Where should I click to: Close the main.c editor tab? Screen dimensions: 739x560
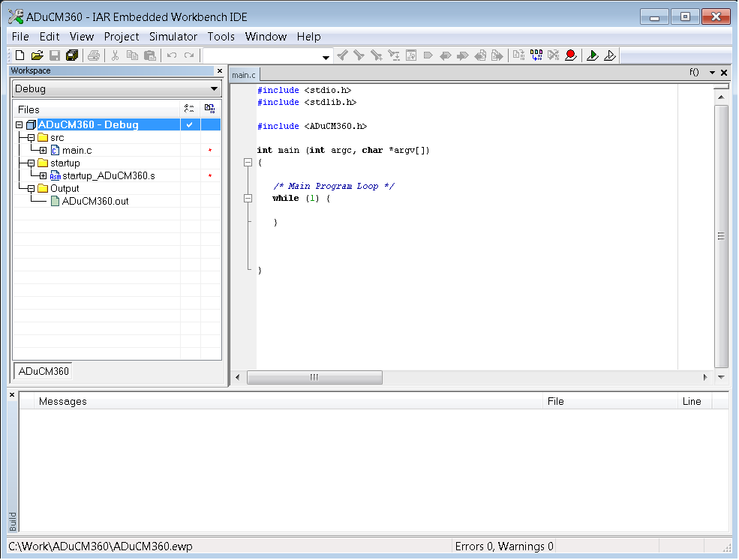click(725, 73)
